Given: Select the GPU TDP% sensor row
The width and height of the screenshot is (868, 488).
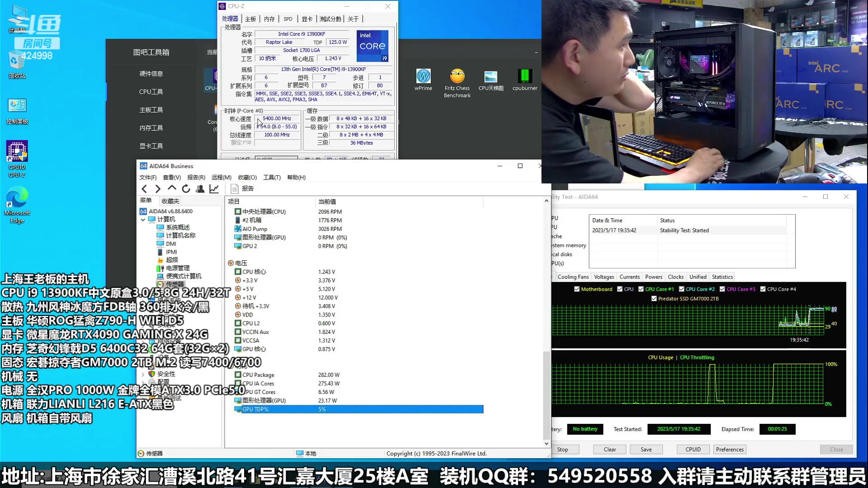Looking at the screenshot, I should (x=359, y=409).
